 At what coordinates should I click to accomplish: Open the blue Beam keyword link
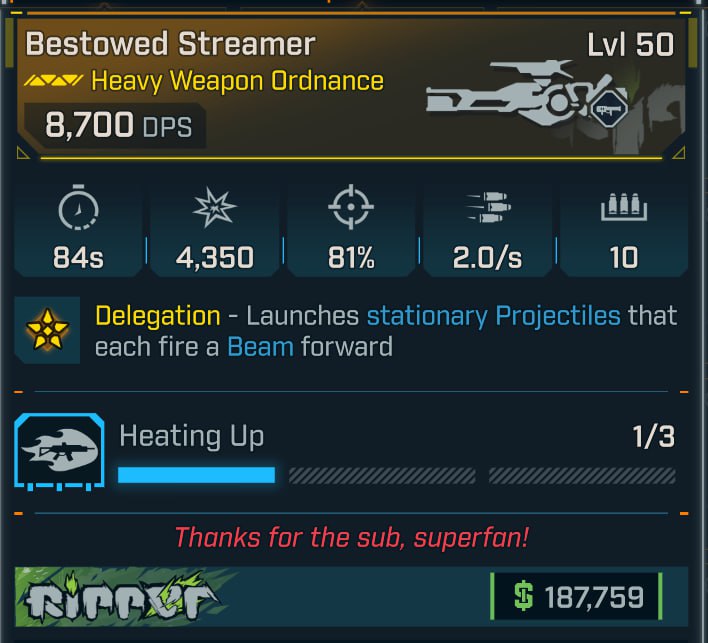261,347
